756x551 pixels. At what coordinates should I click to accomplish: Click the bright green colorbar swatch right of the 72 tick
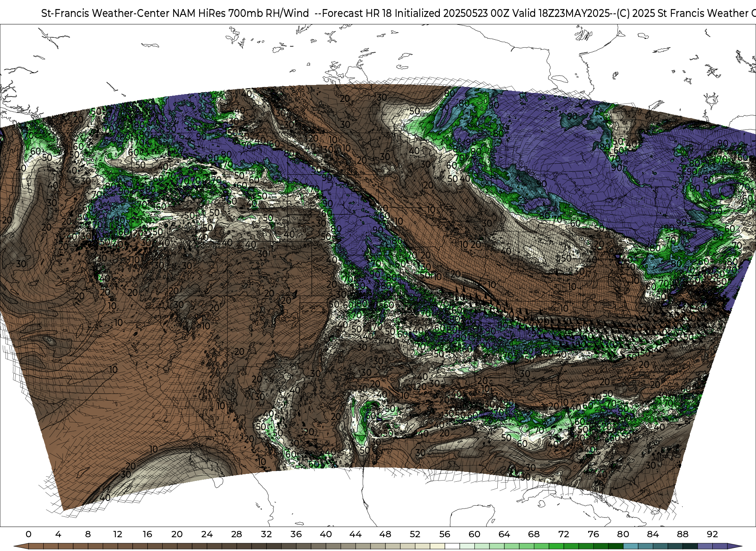pyautogui.click(x=571, y=546)
